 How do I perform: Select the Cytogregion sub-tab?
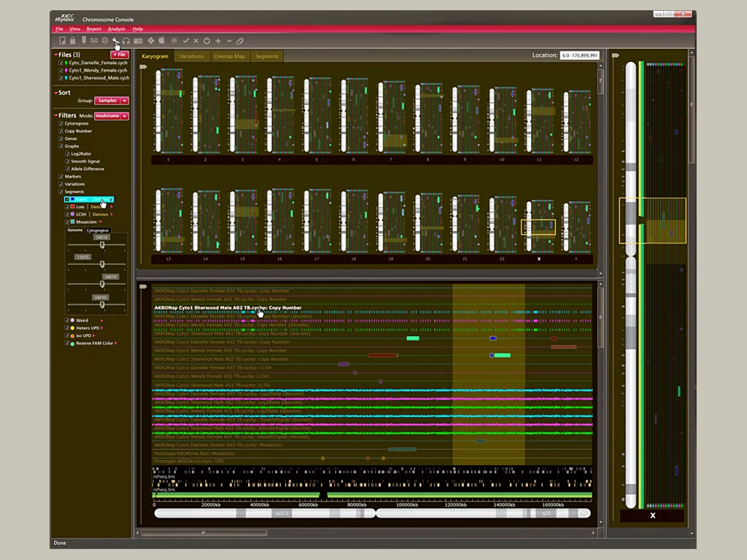tap(98, 230)
